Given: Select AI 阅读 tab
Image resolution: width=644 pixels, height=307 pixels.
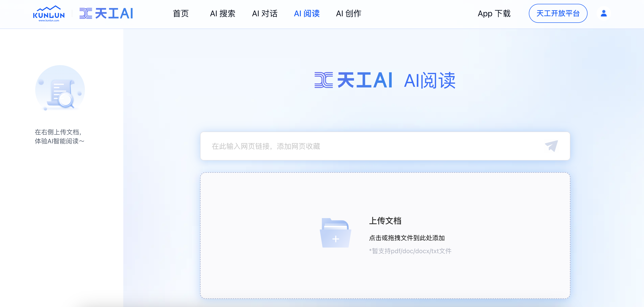Looking at the screenshot, I should [306, 14].
